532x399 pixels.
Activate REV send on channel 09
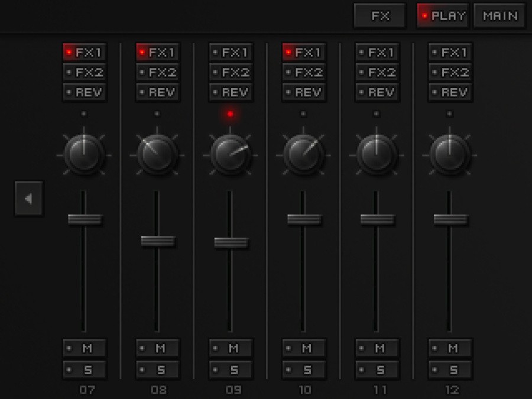[231, 92]
